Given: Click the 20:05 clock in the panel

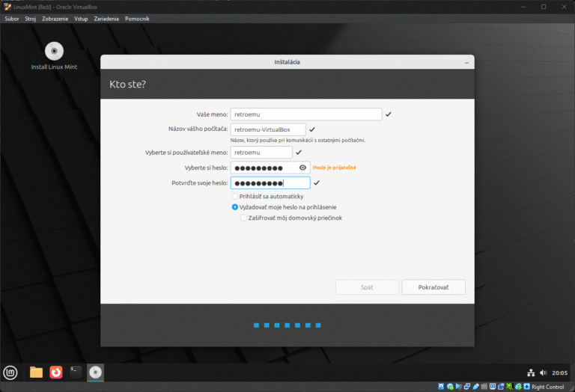Looking at the screenshot, I should 559,373.
